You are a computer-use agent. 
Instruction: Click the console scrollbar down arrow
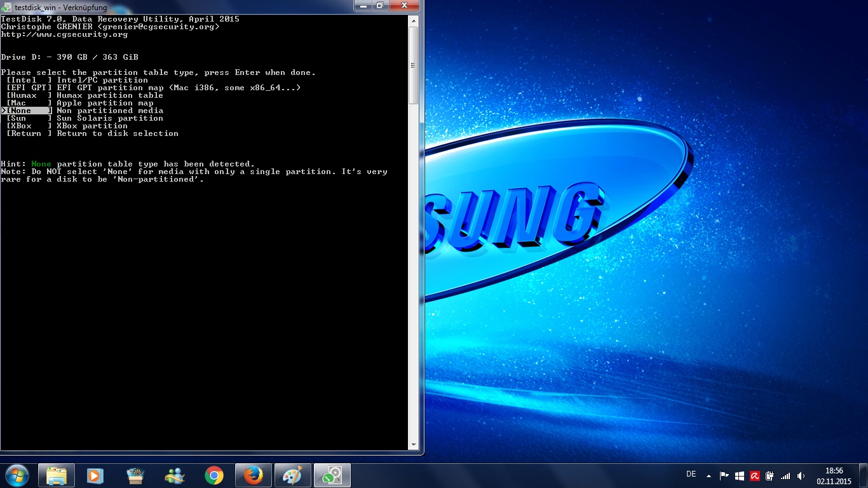[x=413, y=445]
